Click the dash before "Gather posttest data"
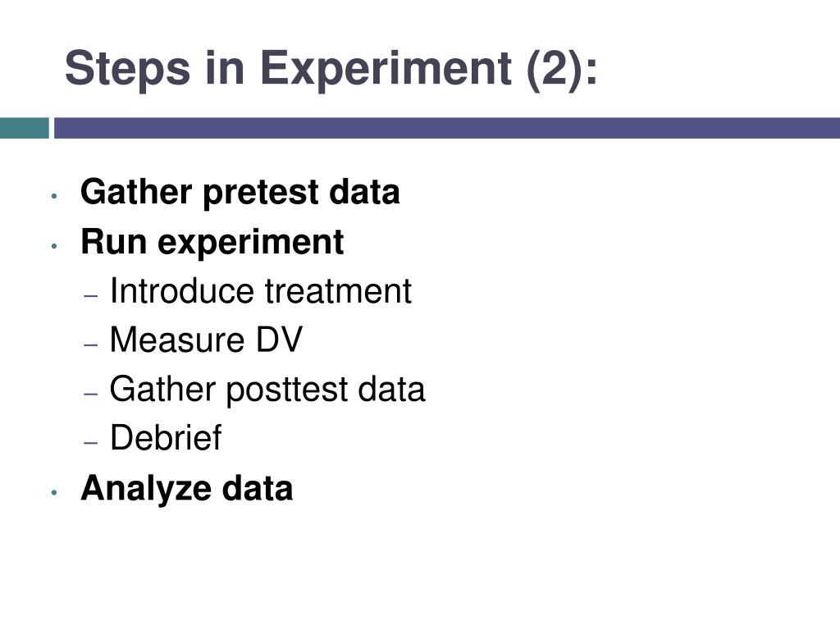Image resolution: width=840 pixels, height=630 pixels. click(x=91, y=394)
